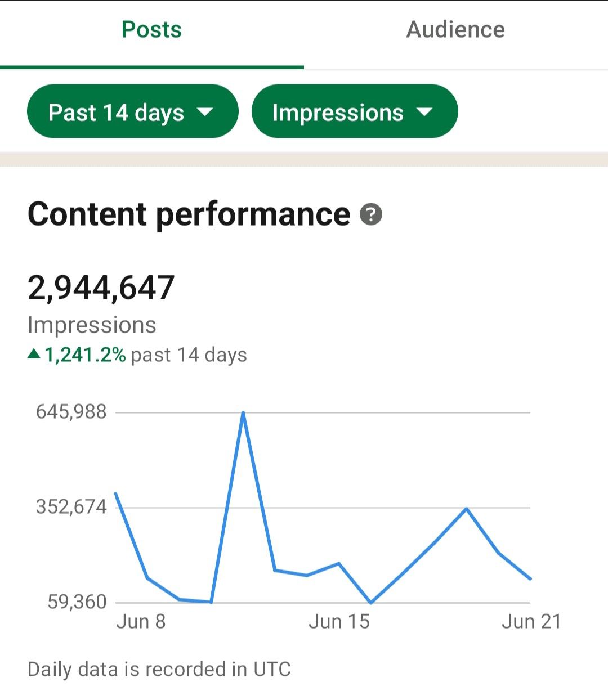Click the 59,360 y-axis value

click(x=77, y=602)
